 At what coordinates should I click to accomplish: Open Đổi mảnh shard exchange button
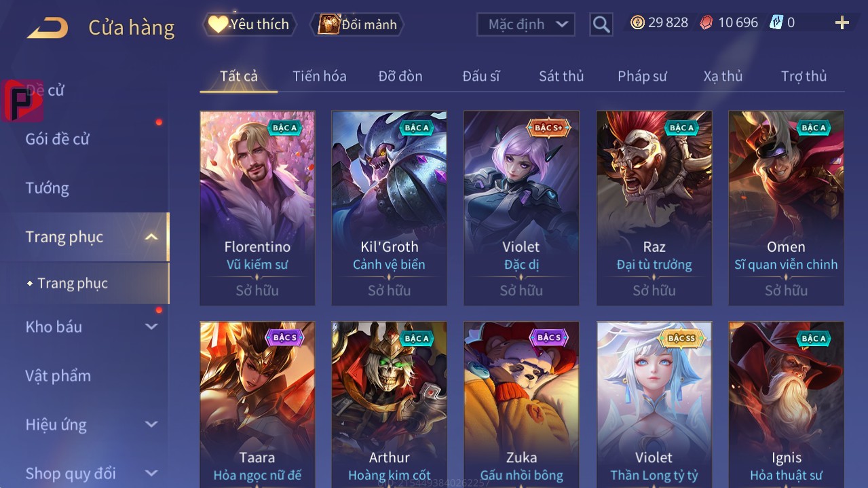pos(357,24)
